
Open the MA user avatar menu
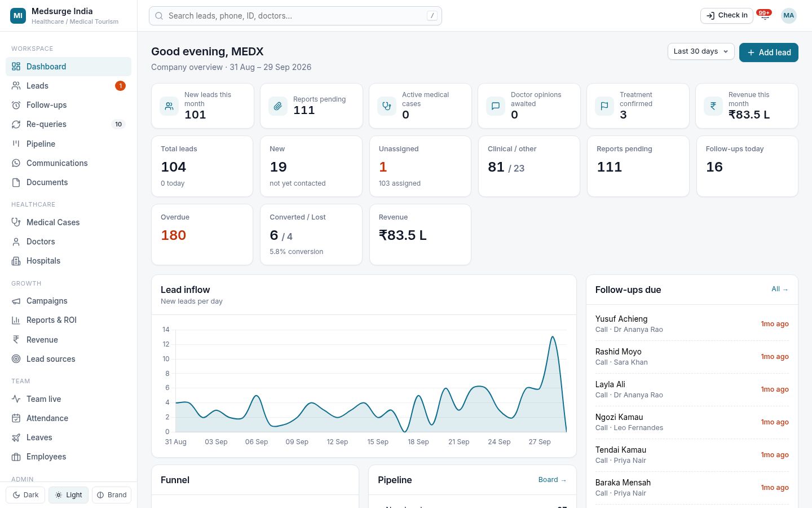click(789, 16)
